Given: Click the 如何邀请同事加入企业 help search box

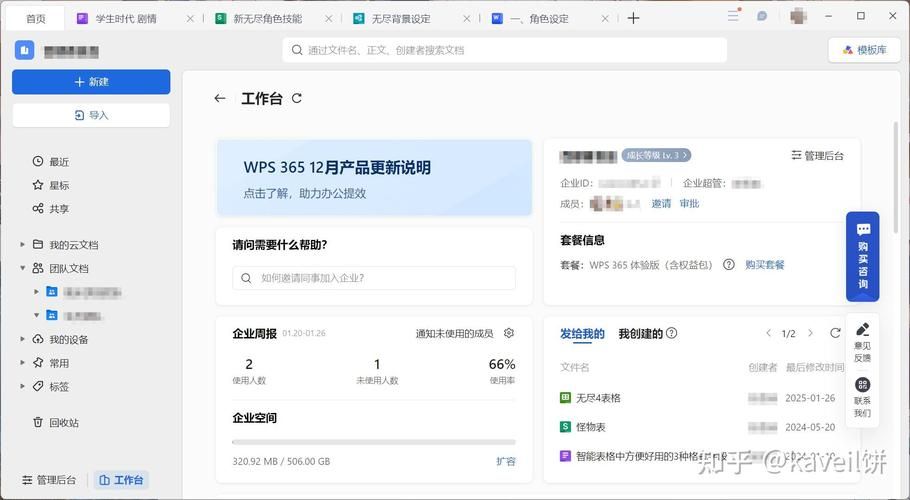Looking at the screenshot, I should click(374, 278).
